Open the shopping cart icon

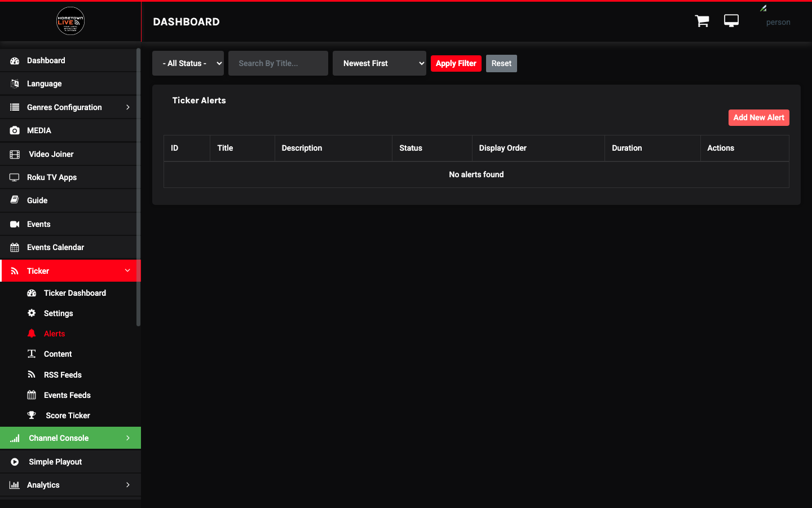[702, 21]
